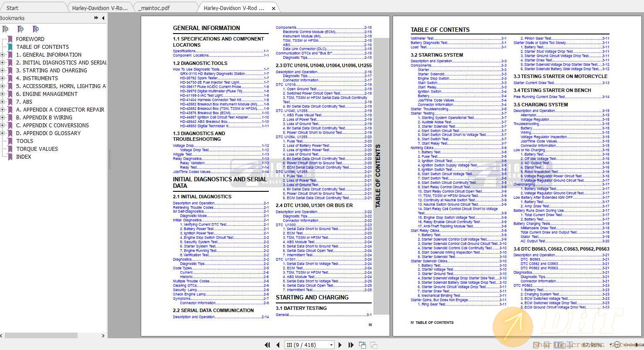
Task: Select the 7. ABS bookmark label
Action: click(x=24, y=102)
